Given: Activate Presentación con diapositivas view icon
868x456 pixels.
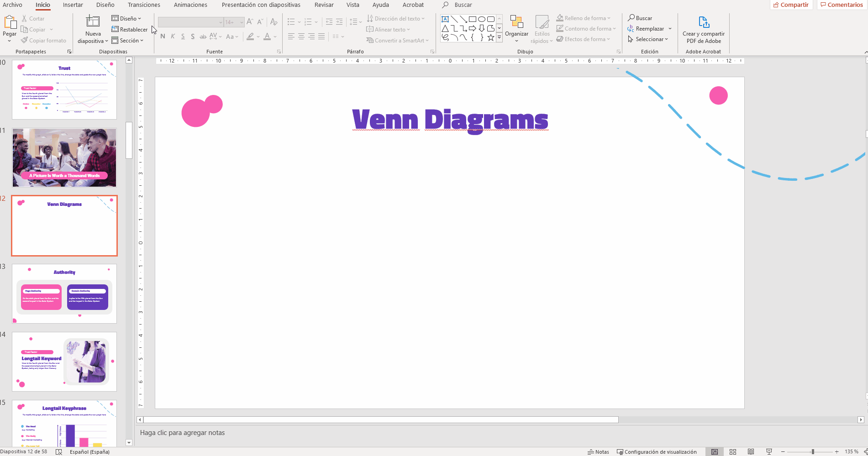Looking at the screenshot, I should (x=768, y=451).
